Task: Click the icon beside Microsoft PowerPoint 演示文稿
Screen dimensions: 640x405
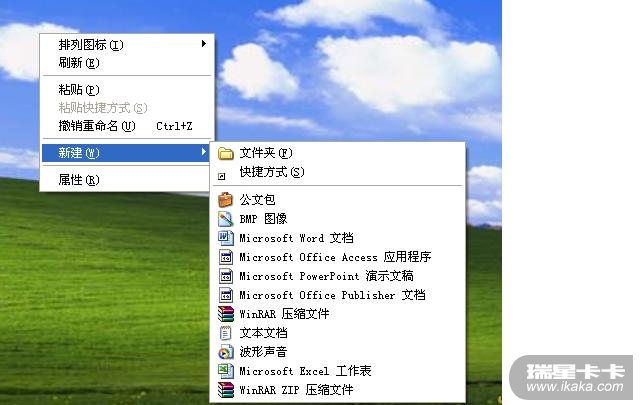Action: pos(226,276)
